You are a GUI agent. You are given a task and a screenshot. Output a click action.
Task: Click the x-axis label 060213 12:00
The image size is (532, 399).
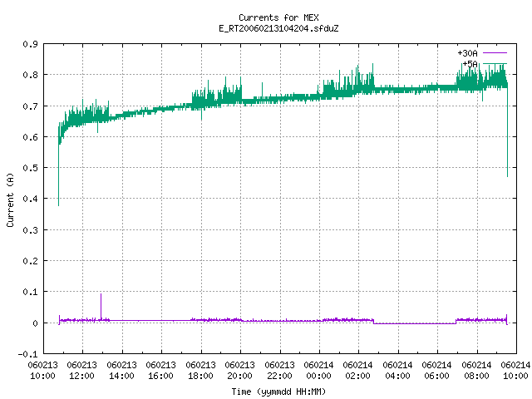(81, 371)
